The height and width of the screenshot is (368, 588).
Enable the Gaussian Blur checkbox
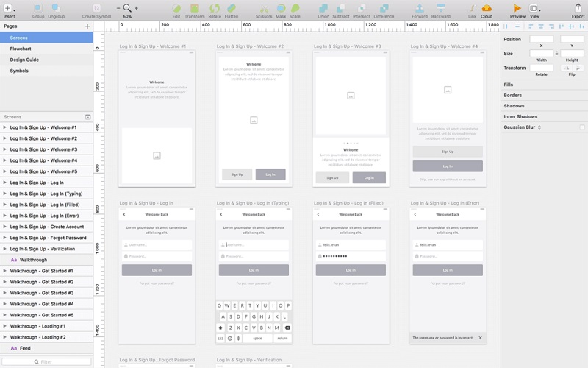click(x=582, y=127)
